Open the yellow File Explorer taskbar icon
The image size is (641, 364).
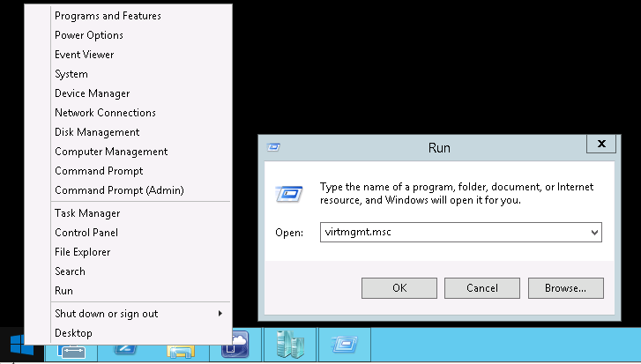(180, 352)
